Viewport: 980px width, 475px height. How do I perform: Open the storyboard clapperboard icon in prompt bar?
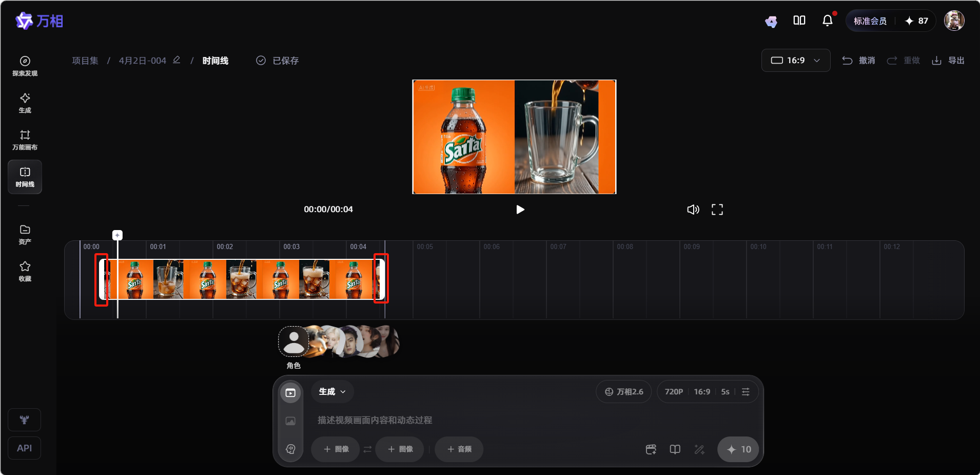651,449
